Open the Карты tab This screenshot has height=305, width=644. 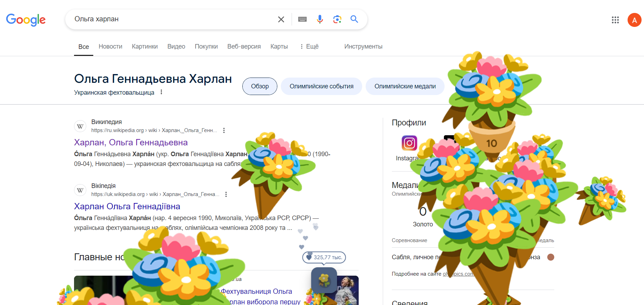[279, 46]
